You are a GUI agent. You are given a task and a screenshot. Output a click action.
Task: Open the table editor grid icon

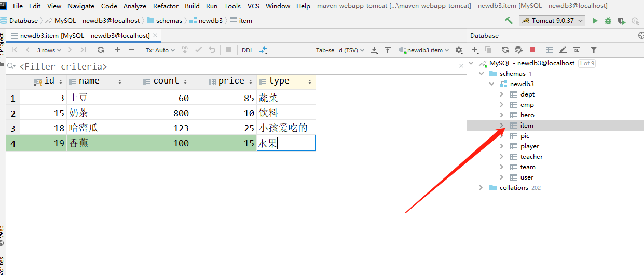point(550,50)
